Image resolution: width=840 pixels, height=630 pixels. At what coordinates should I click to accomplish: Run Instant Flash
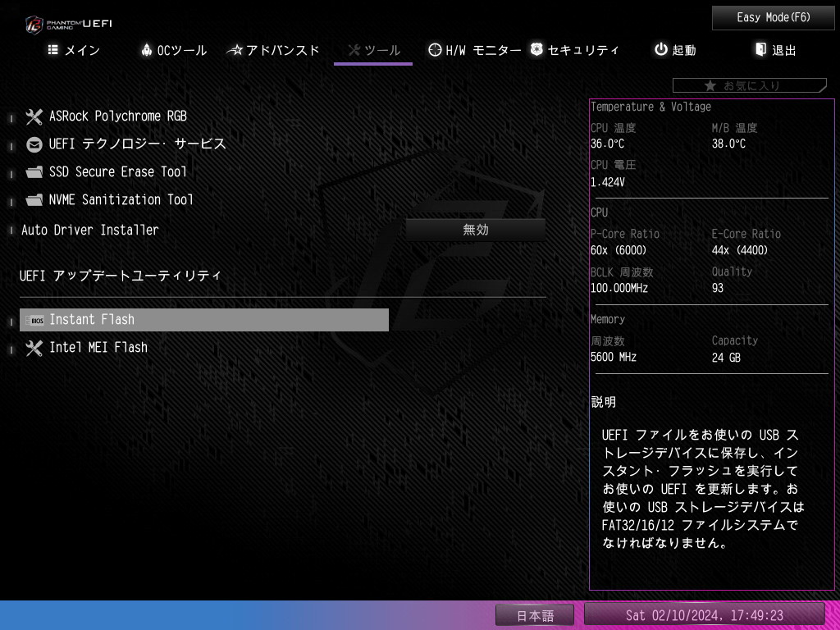pyautogui.click(x=204, y=320)
